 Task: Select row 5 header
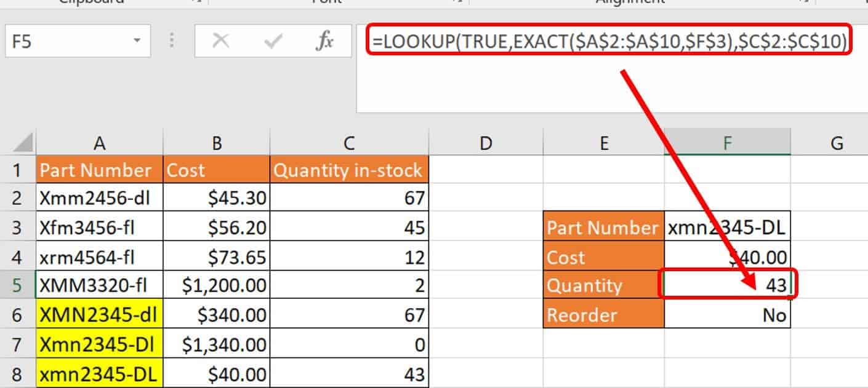pos(17,286)
